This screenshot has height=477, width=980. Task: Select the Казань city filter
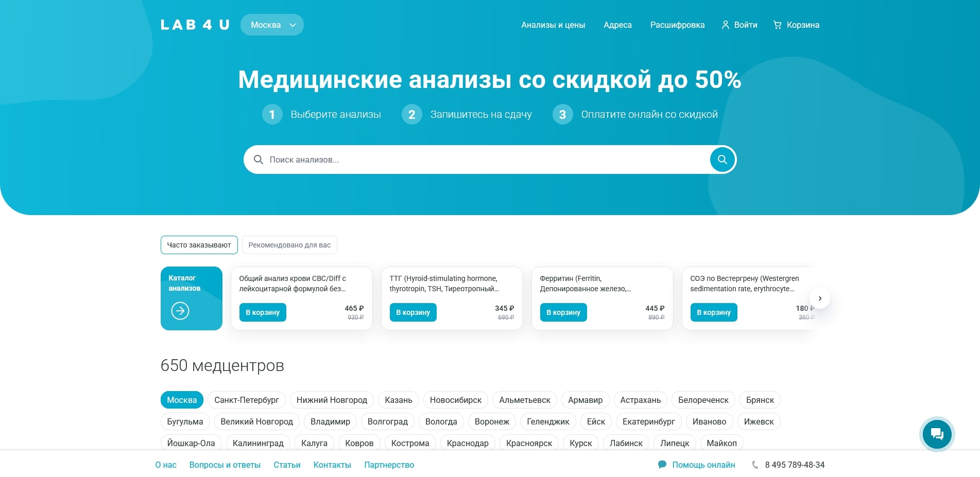[398, 400]
